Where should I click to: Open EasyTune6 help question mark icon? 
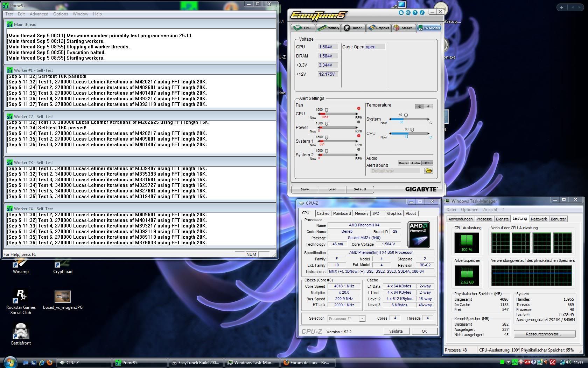(415, 12)
